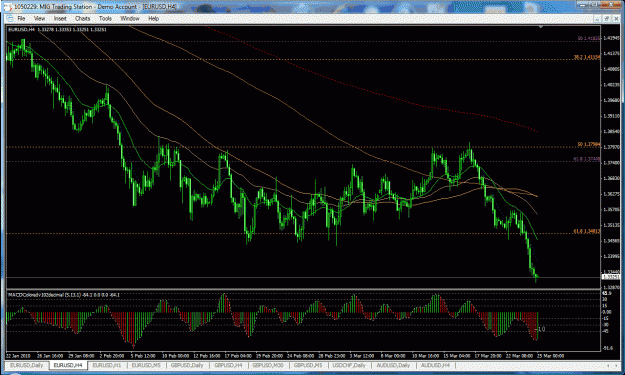Click the chart window icon beside File

point(9,18)
